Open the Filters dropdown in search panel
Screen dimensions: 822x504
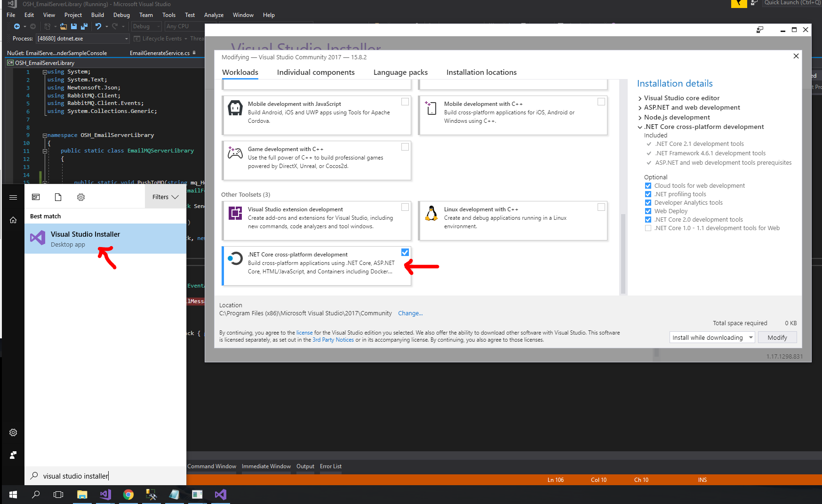[166, 197]
